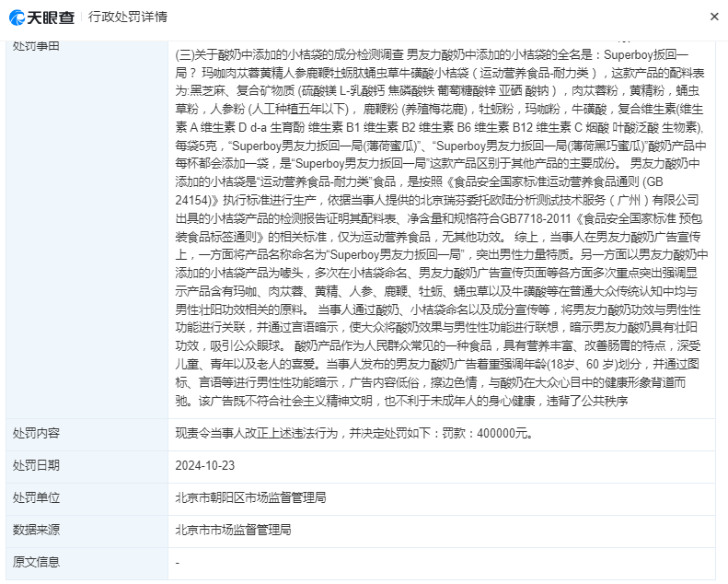Click the fine text 罚款：400000元
The image size is (728, 584).
click(x=488, y=433)
